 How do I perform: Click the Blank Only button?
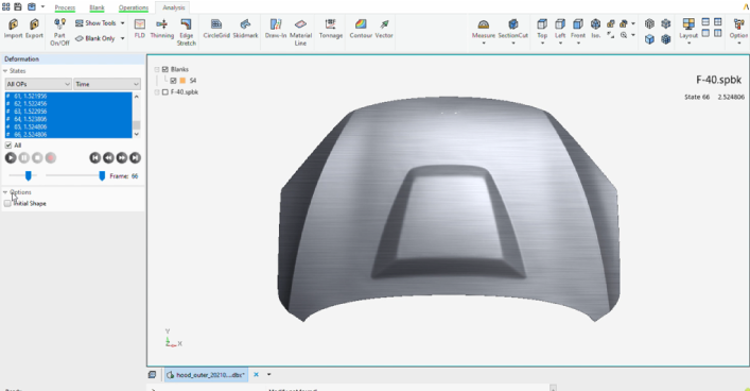coord(96,38)
